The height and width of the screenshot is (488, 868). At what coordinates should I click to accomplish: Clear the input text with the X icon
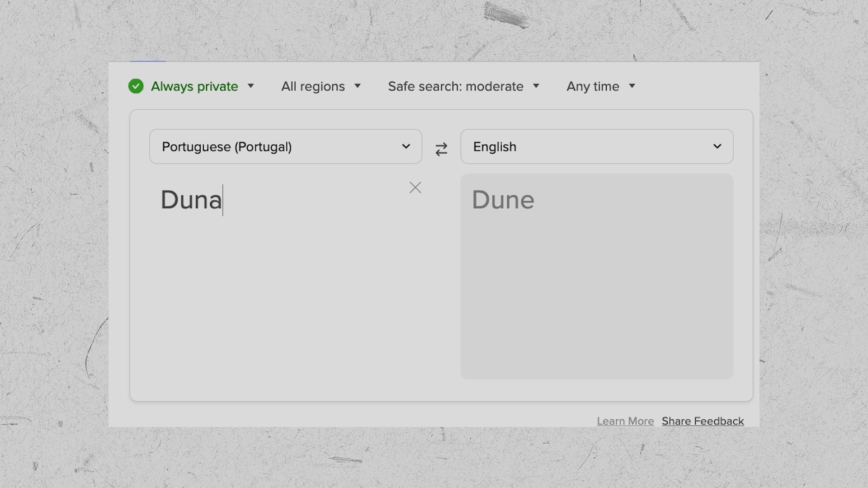tap(415, 188)
